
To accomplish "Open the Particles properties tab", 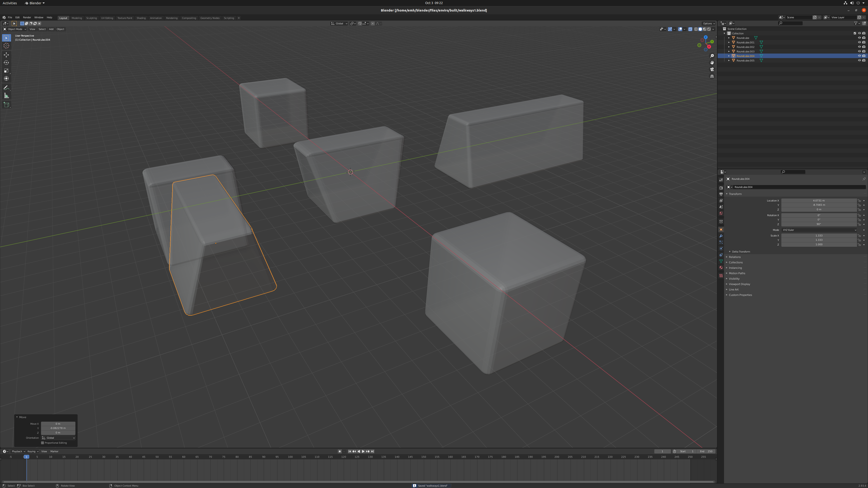I will pos(721,242).
